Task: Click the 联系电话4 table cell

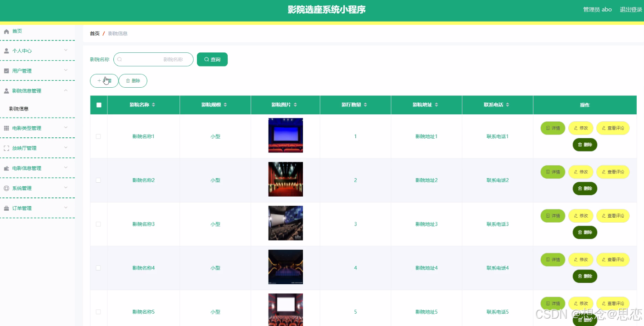Action: click(498, 268)
